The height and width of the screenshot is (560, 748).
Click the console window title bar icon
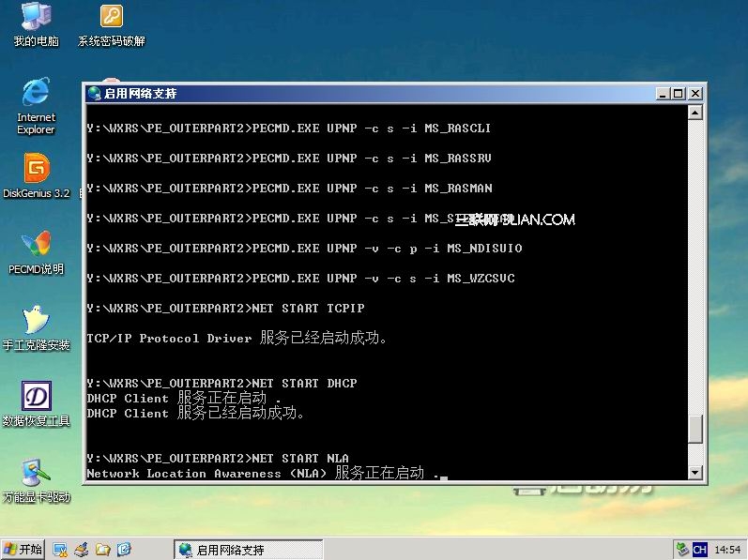94,93
